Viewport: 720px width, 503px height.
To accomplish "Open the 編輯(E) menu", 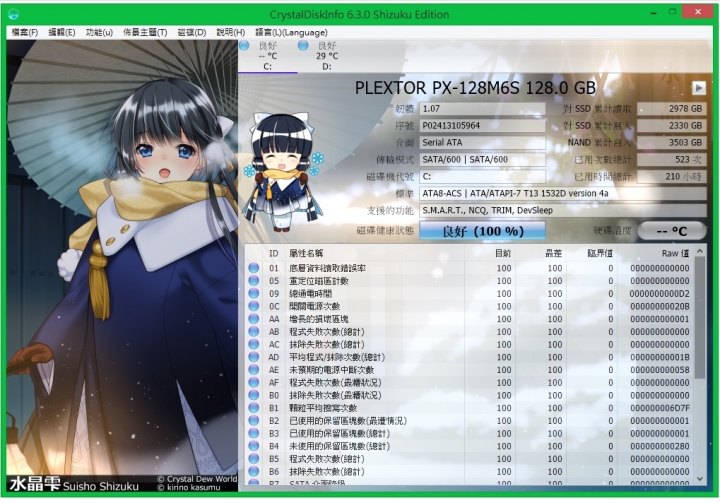I will tap(62, 32).
